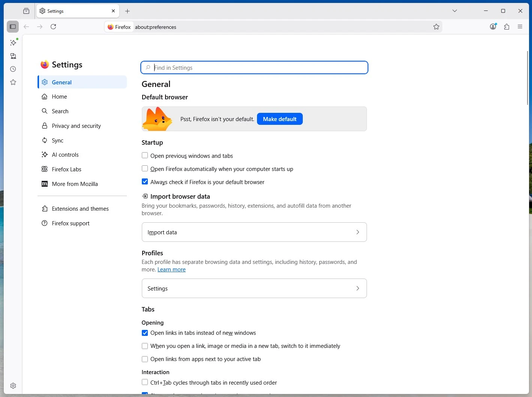
Task: Reload the current page
Action: click(53, 27)
